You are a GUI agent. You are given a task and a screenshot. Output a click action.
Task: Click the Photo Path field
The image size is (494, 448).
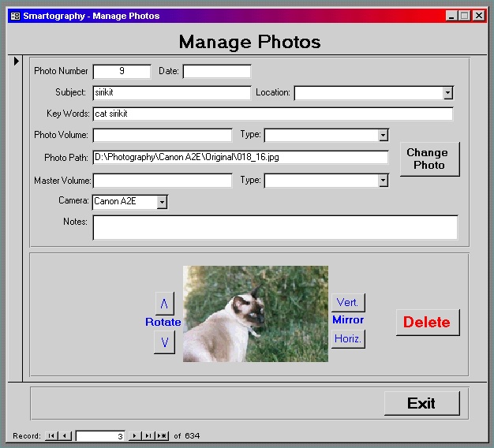(x=241, y=158)
